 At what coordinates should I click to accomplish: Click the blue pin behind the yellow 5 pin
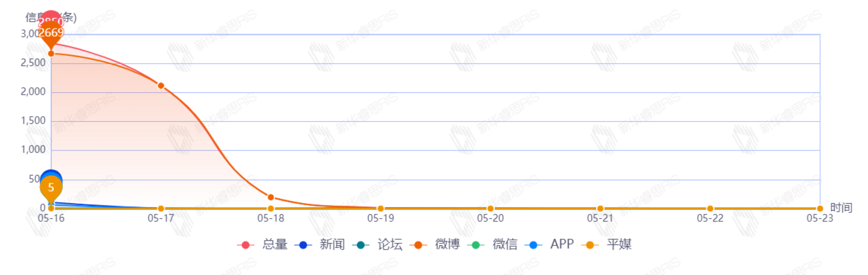(51, 173)
